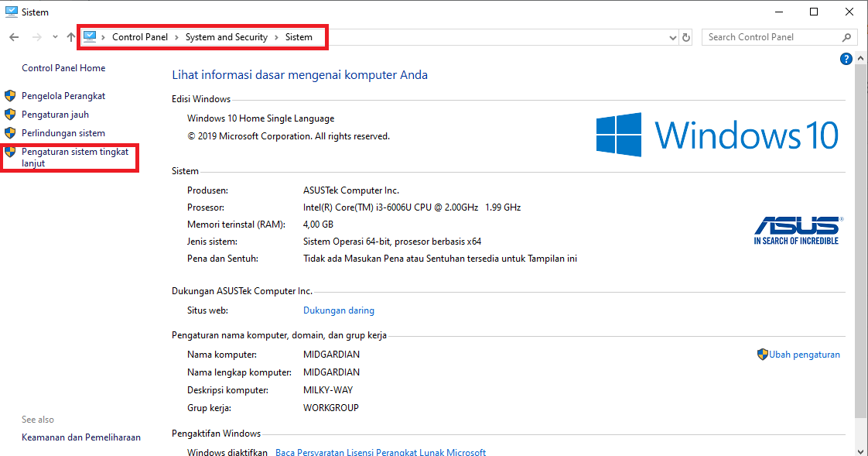Expand the chevron before Control Panel
Image resolution: width=868 pixels, height=456 pixels.
pos(103,37)
